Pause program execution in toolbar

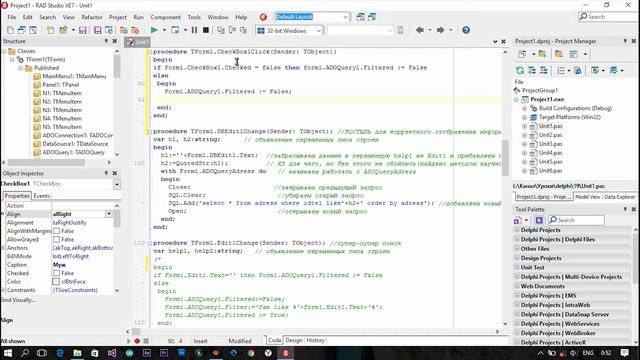[x=194, y=30]
